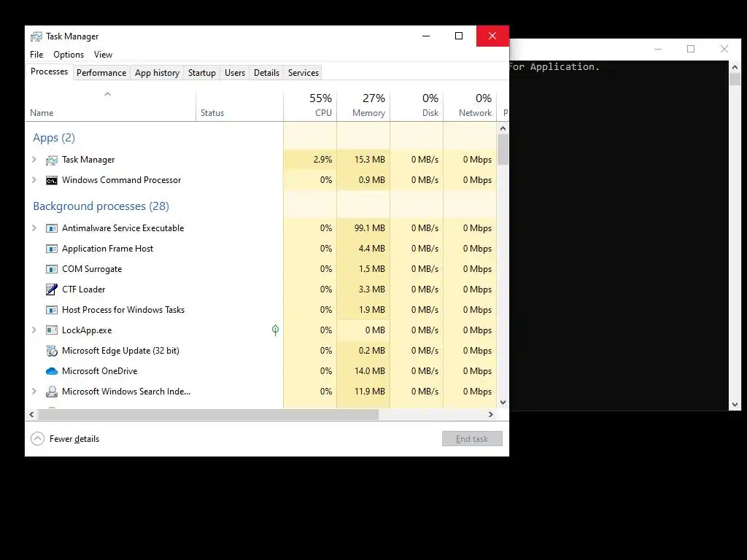Image resolution: width=747 pixels, height=560 pixels.
Task: Expand the Microsoft Windows Search Indexer group
Action: (x=34, y=392)
